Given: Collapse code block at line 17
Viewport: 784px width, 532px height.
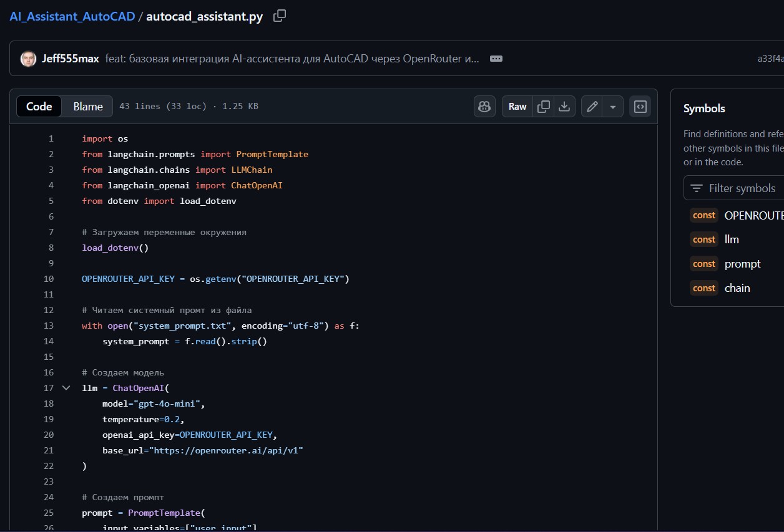Looking at the screenshot, I should pyautogui.click(x=66, y=388).
